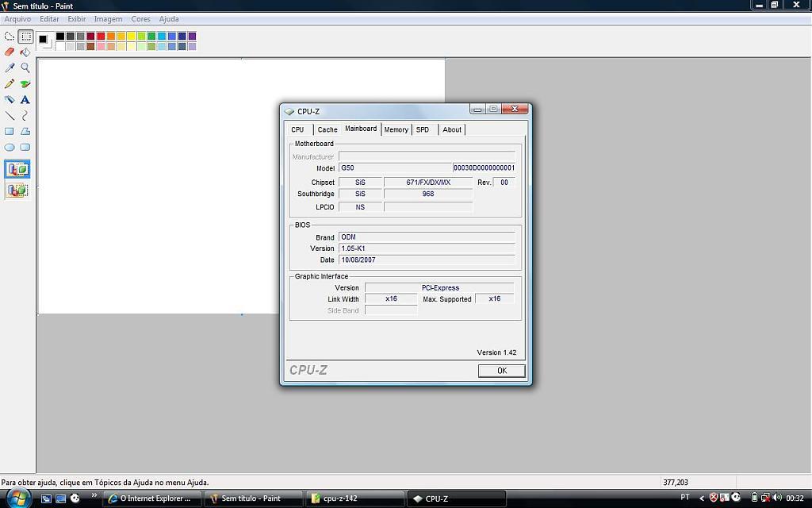Viewport: 812px width, 508px height.
Task: Open the Ajuda menu
Action: [x=169, y=19]
